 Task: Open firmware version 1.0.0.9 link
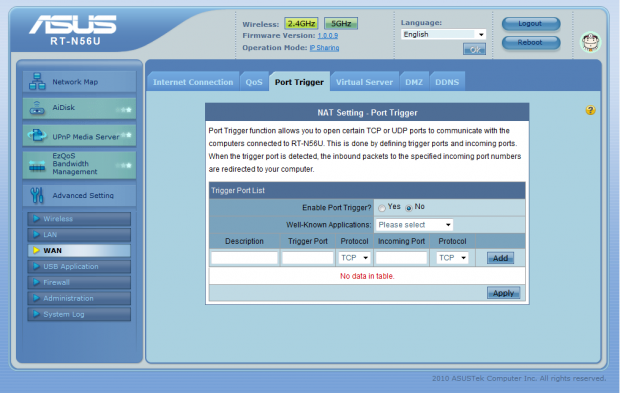328,36
